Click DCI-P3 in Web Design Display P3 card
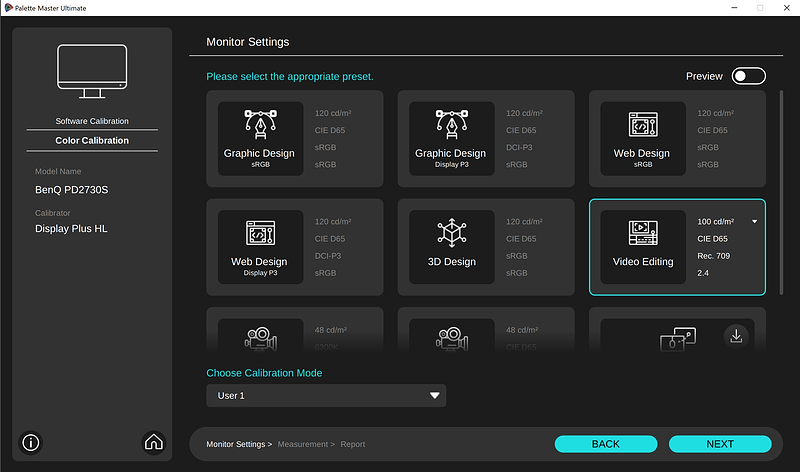The height and width of the screenshot is (472, 800). point(328,256)
